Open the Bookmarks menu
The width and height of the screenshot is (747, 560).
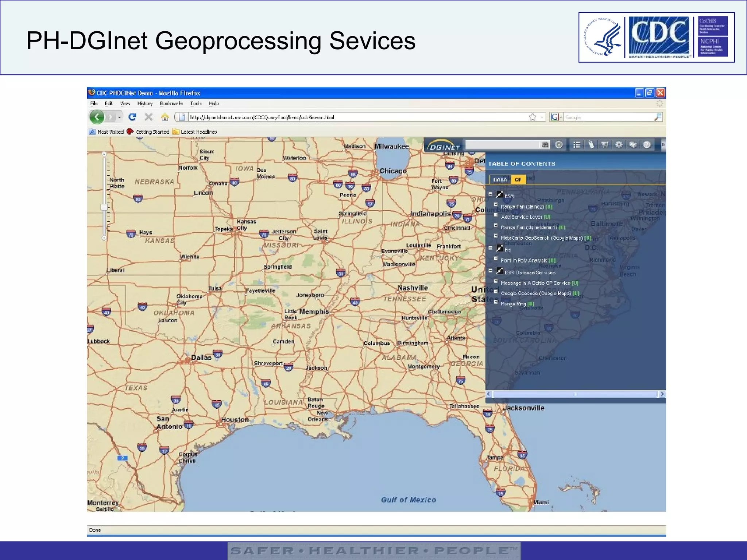[x=171, y=104]
